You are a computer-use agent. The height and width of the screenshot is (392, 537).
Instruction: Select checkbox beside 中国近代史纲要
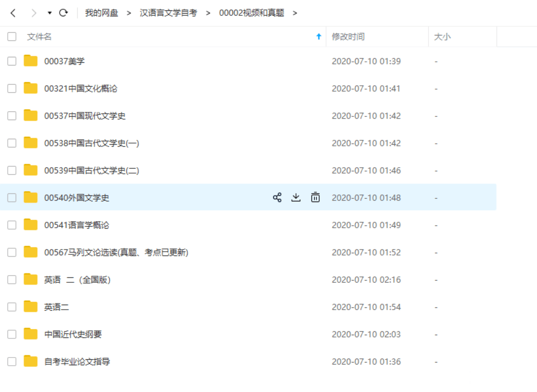click(x=11, y=334)
